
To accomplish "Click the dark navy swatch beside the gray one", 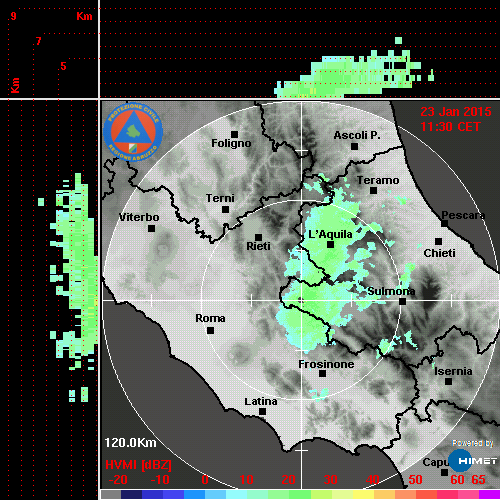I will point(131,494).
